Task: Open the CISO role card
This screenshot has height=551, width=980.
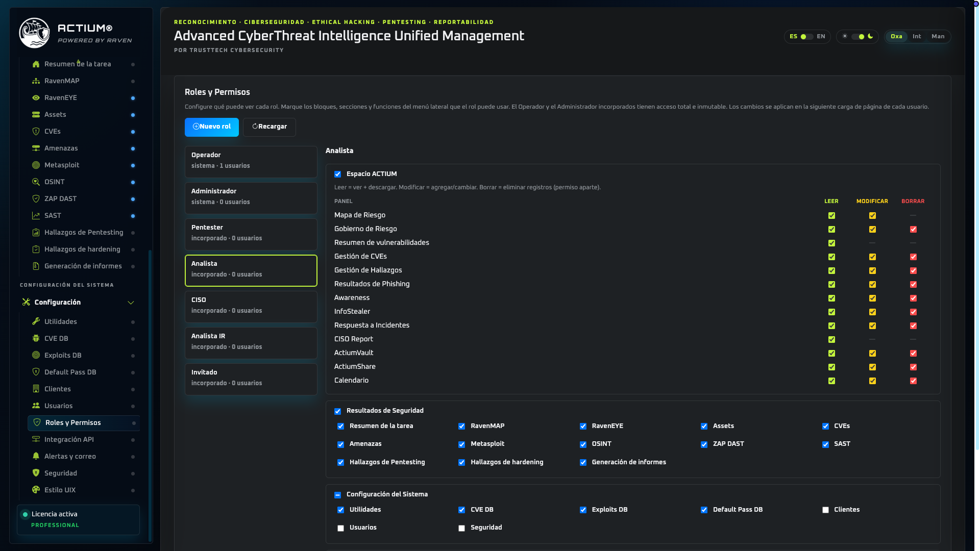Action: click(251, 307)
